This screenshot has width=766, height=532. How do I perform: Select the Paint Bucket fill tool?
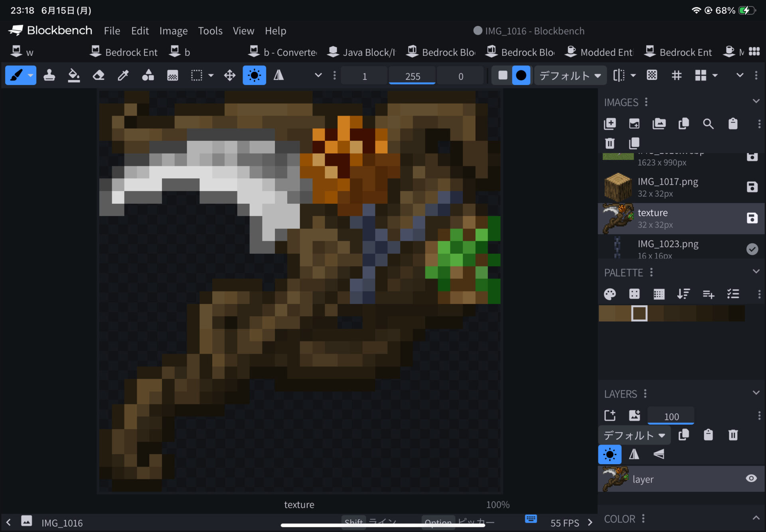(74, 75)
